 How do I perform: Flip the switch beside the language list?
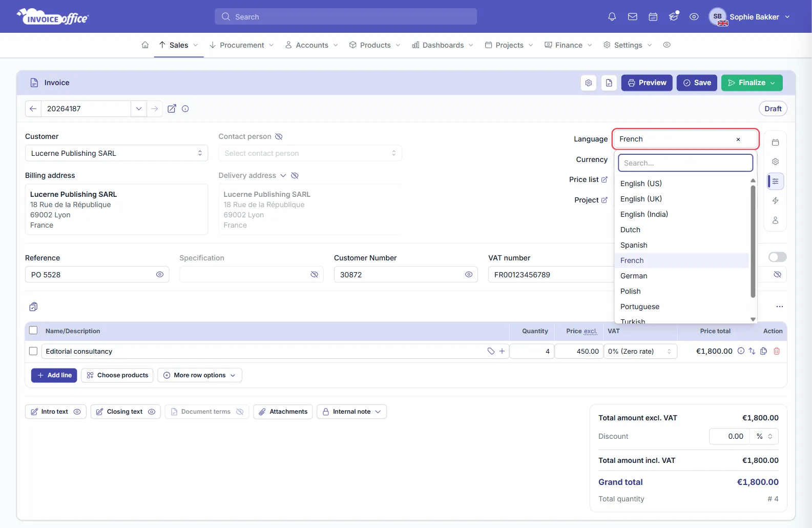(777, 257)
